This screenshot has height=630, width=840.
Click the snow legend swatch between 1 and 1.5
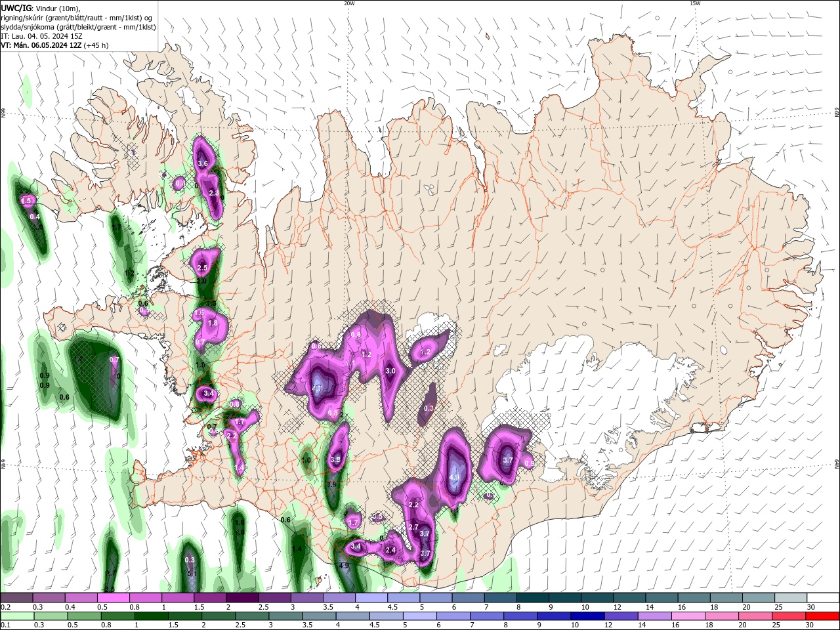tap(178, 598)
